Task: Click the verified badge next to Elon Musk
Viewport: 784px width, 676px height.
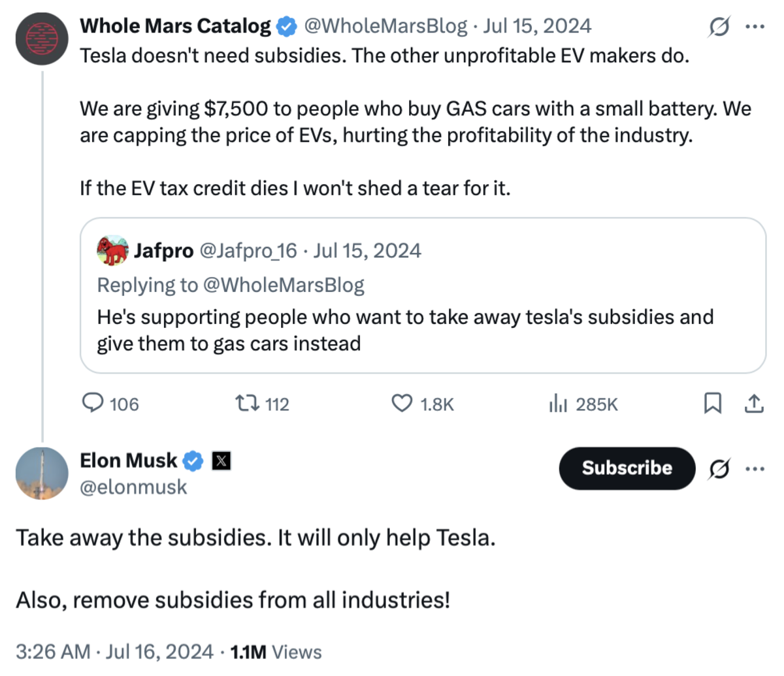Action: pos(191,460)
